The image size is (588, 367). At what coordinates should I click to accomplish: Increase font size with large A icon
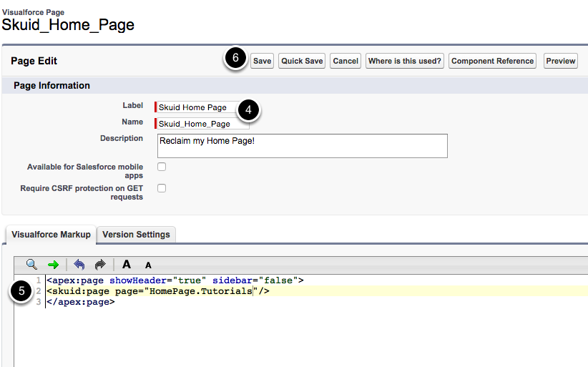tap(127, 265)
